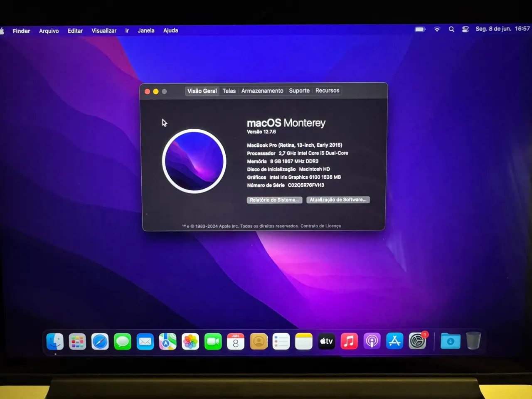Viewport: 532px width, 399px height.
Task: Open System Preferences with the badge
Action: [418, 341]
